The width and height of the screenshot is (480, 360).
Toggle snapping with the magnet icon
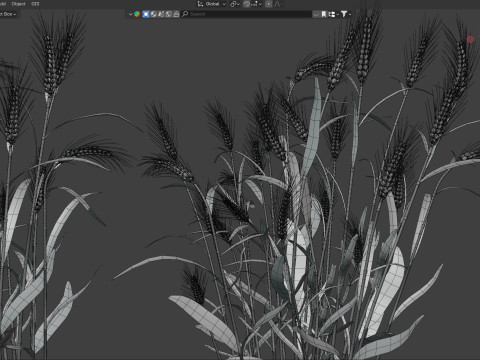[x=247, y=4]
